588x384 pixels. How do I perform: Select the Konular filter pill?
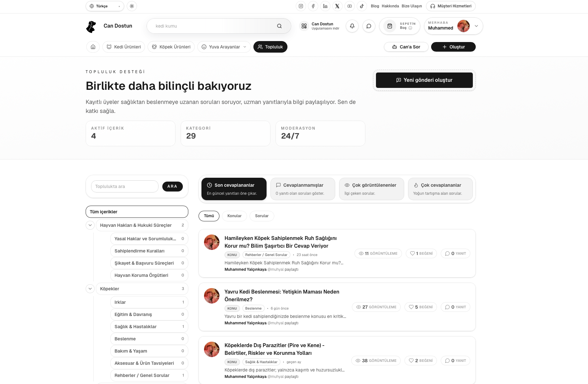coord(234,216)
